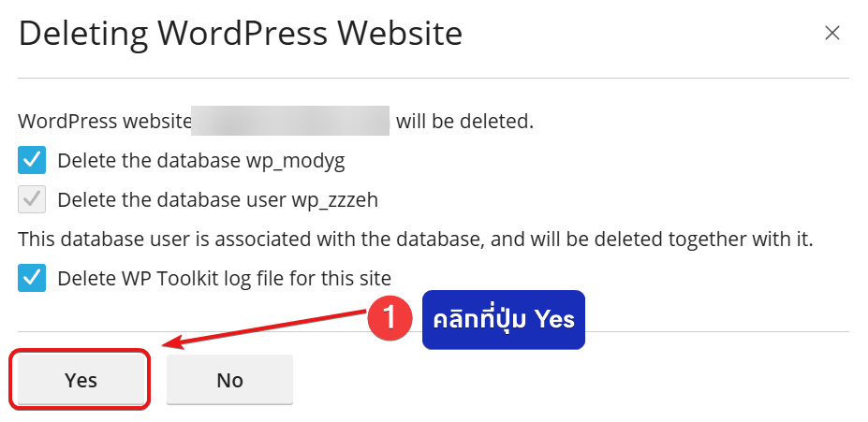Screen dimensions: 868x422
Task: Click the 'WordPress website' intro text
Action: 103,122
